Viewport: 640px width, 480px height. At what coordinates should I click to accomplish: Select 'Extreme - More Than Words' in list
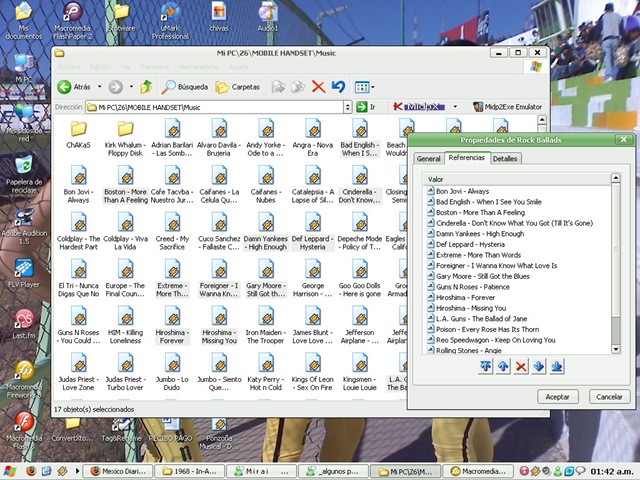pos(474,255)
